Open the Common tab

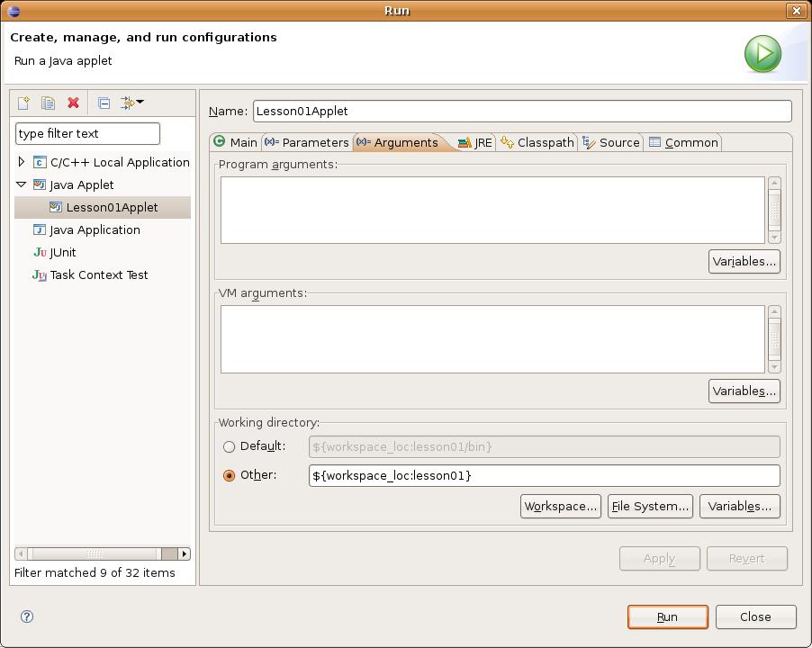click(x=683, y=142)
